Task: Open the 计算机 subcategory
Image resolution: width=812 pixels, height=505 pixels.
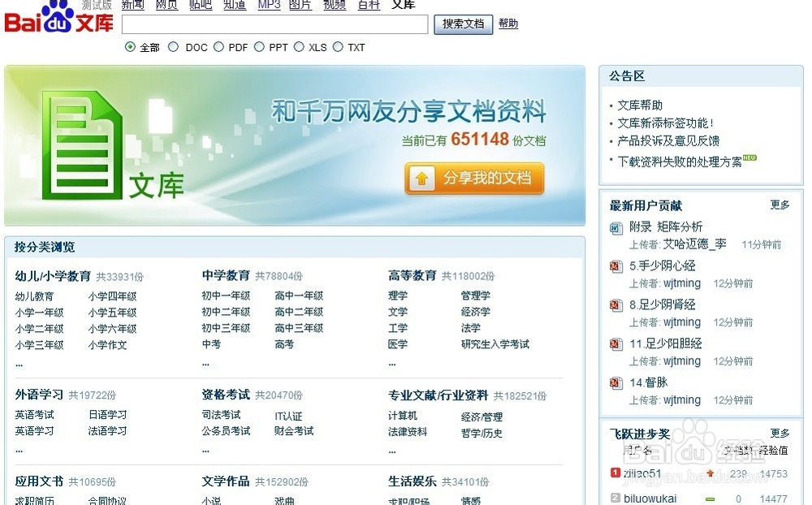Action: [403, 416]
